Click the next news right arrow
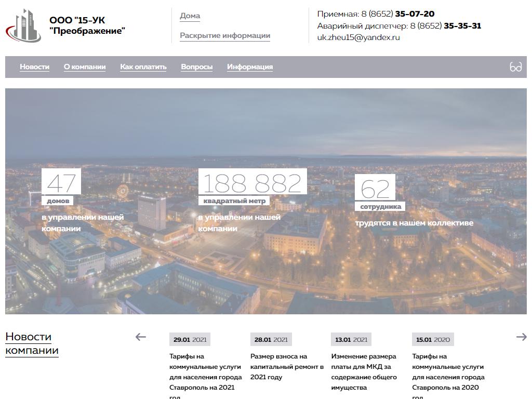This screenshot has width=532, height=399. [521, 337]
